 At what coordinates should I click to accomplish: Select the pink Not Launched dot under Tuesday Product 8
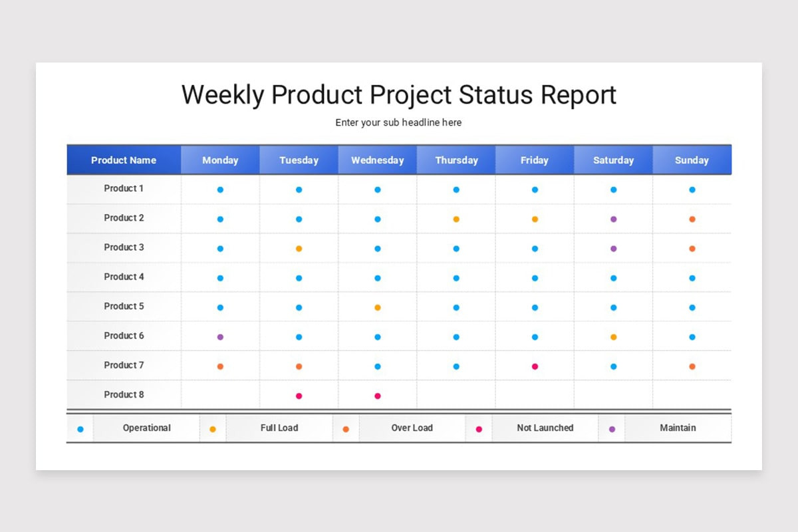click(299, 395)
